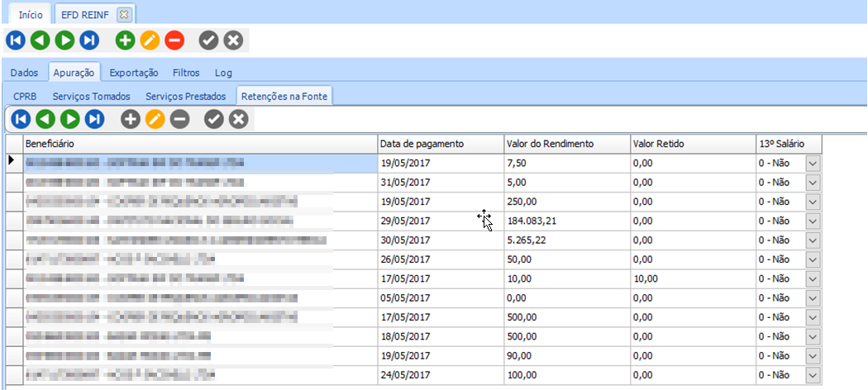Image resolution: width=868 pixels, height=390 pixels.
Task: Go to first record in top toolbar
Action: (16, 40)
